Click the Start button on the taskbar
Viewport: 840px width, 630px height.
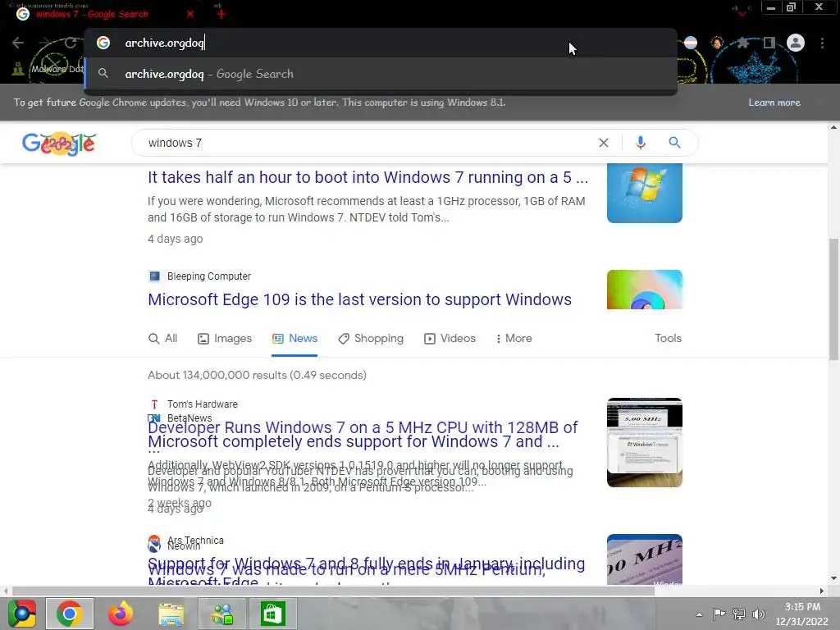(x=21, y=614)
